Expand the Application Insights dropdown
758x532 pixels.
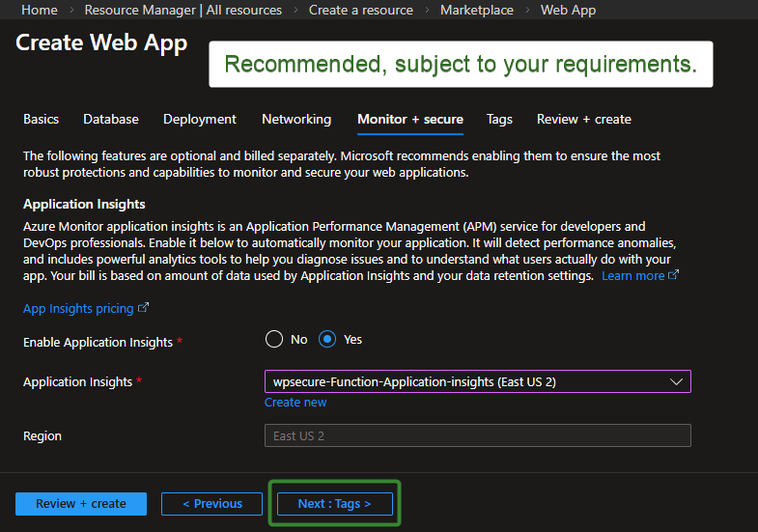(477, 381)
